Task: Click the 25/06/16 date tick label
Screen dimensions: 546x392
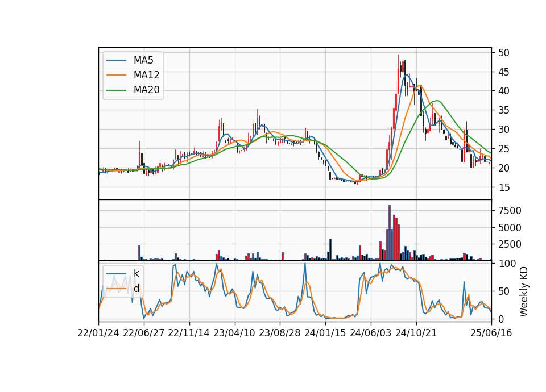Action: pyautogui.click(x=491, y=333)
